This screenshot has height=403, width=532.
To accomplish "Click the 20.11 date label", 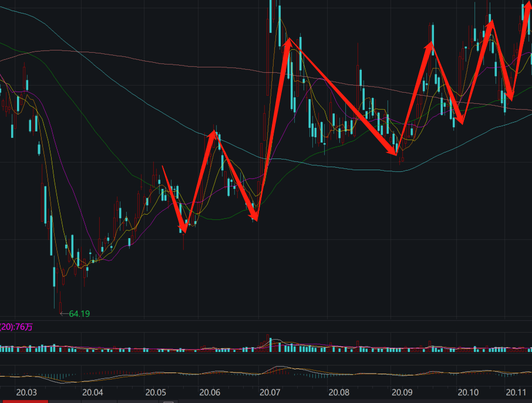I will pos(516,392).
